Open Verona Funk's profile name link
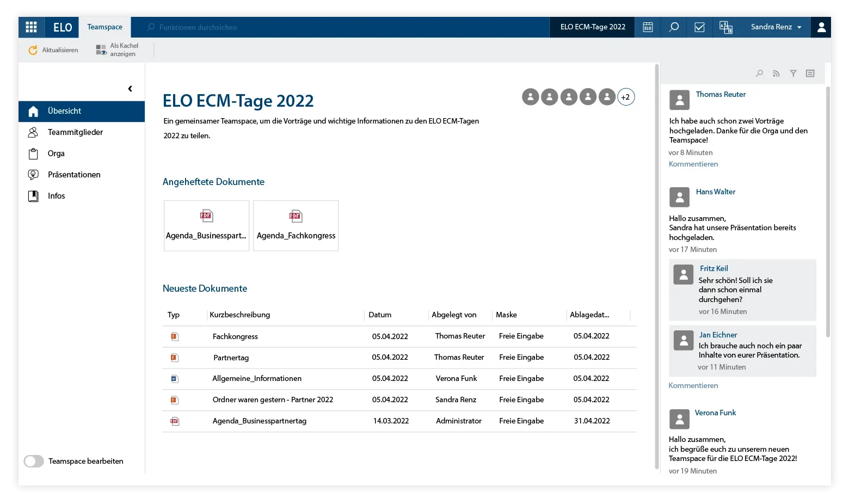849x504 pixels. point(715,413)
